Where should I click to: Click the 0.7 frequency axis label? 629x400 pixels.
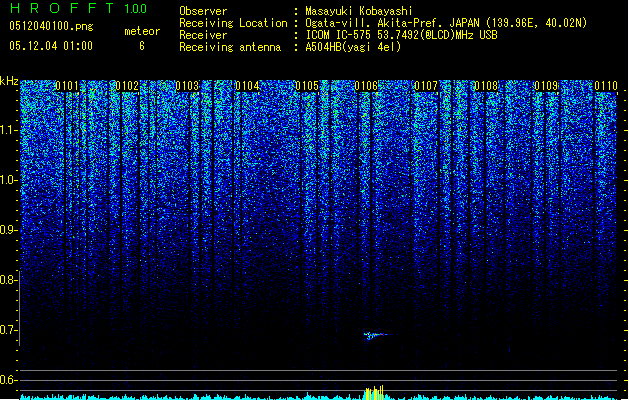(9, 330)
